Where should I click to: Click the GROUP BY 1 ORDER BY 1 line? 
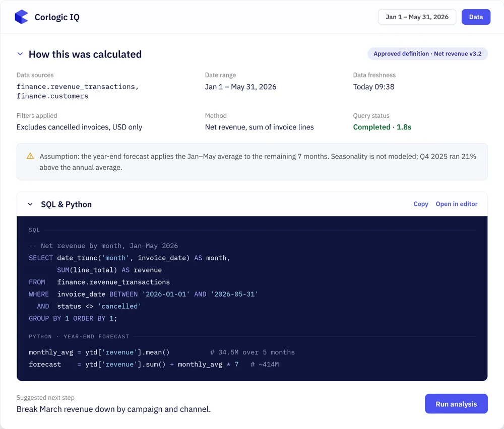(x=73, y=318)
